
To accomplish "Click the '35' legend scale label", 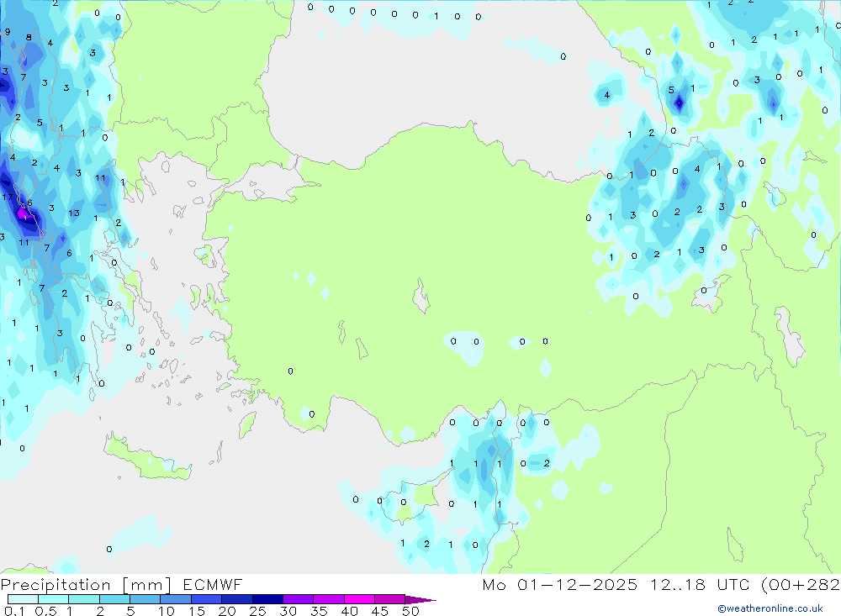I will [319, 611].
